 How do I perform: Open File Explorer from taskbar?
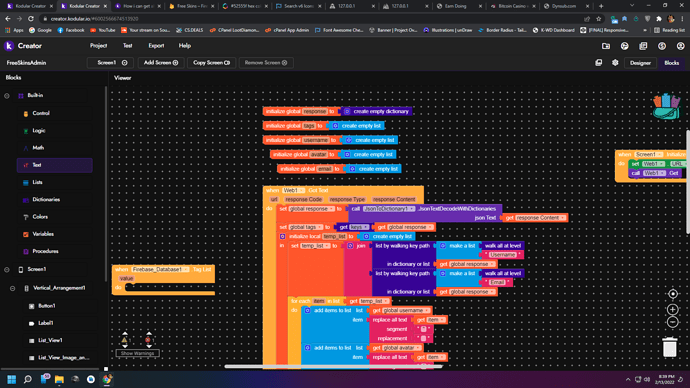click(x=59, y=379)
